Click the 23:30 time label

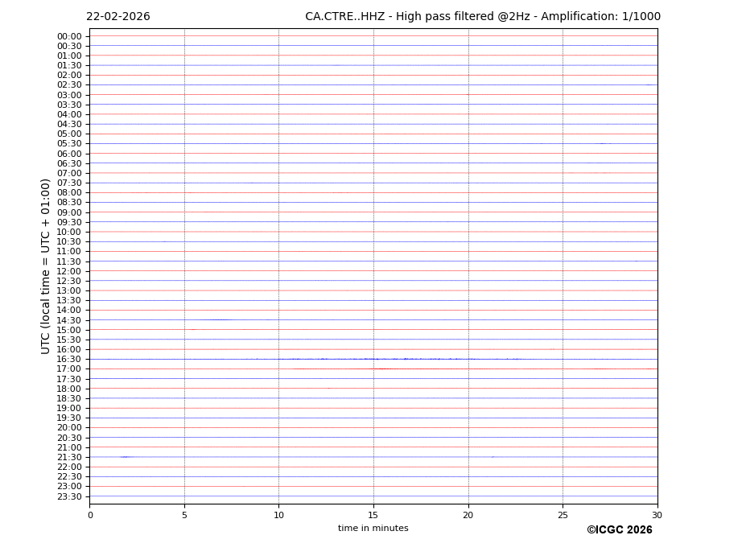point(69,496)
